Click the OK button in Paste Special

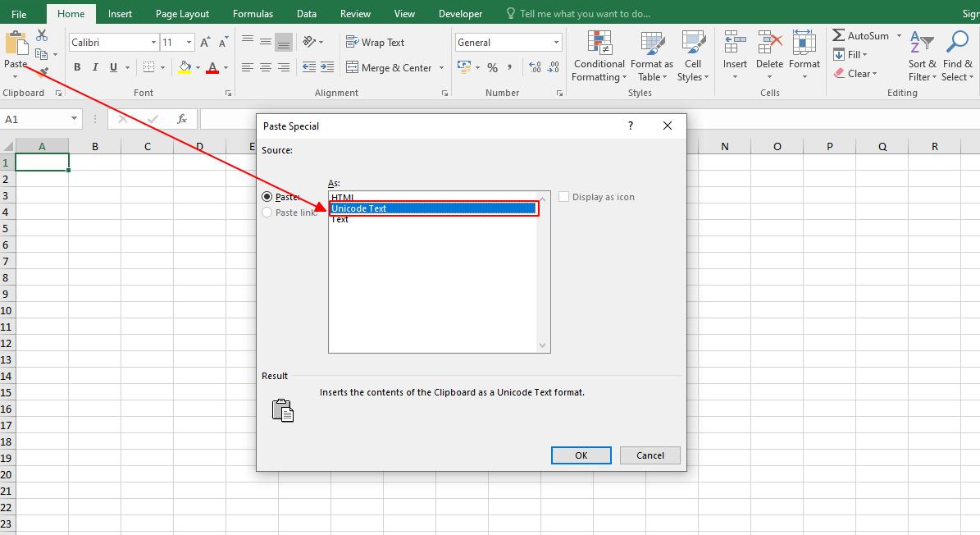coord(581,455)
